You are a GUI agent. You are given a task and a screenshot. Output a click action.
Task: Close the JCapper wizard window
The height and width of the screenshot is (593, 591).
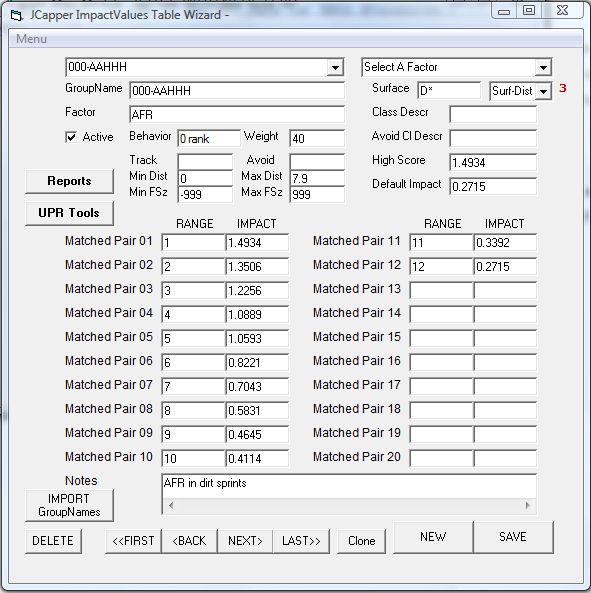[x=563, y=11]
